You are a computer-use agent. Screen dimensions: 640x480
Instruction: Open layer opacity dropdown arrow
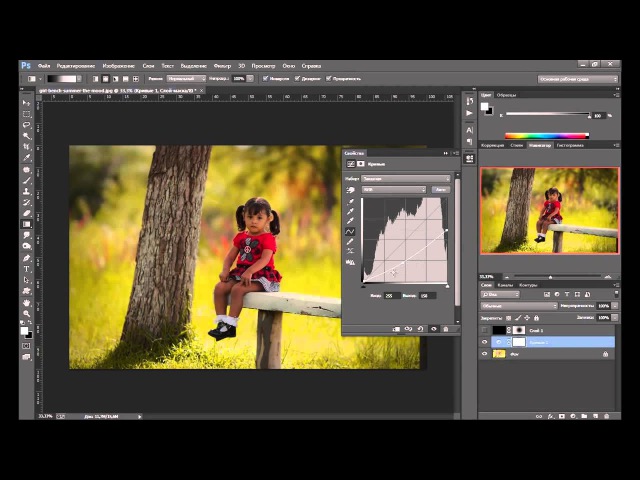[x=615, y=306]
